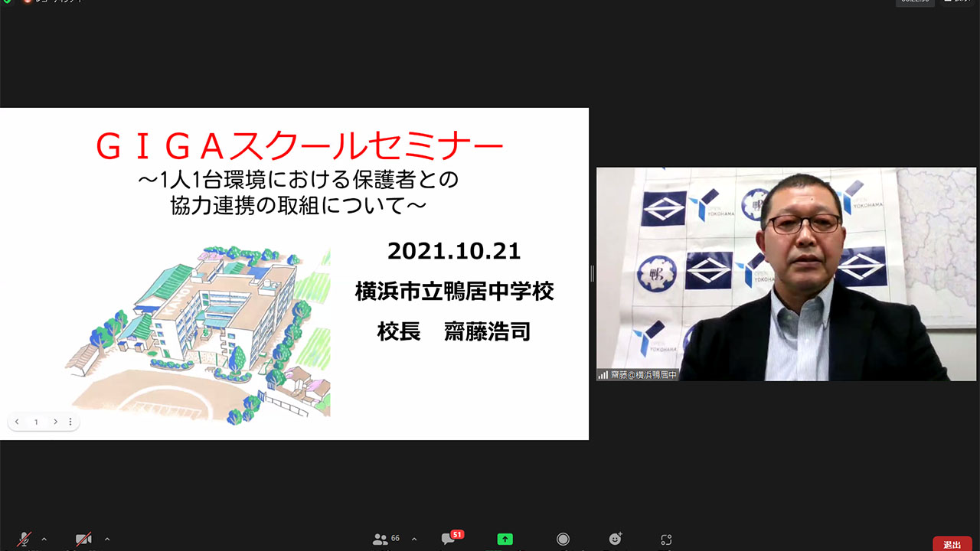The image size is (980, 551).
Task: Go to the next slide arrow
Action: pyautogui.click(x=55, y=422)
